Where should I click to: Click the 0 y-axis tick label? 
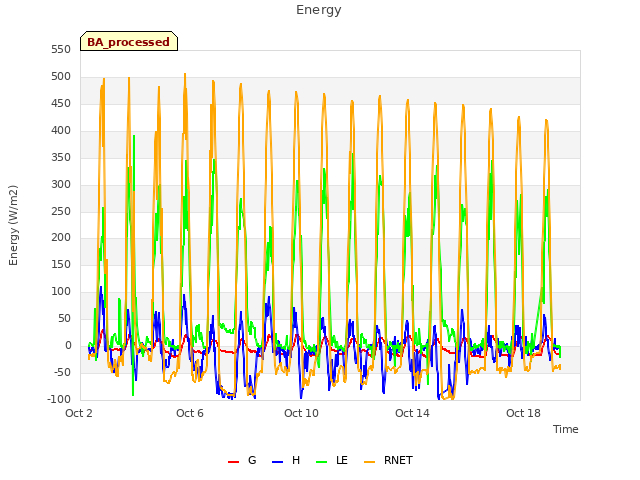[x=68, y=346]
